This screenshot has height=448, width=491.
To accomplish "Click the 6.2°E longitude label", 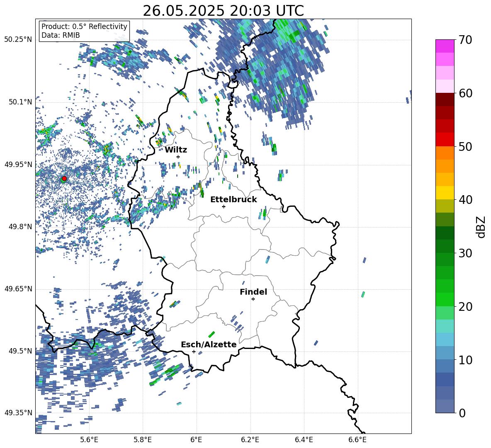I will click(x=250, y=440).
